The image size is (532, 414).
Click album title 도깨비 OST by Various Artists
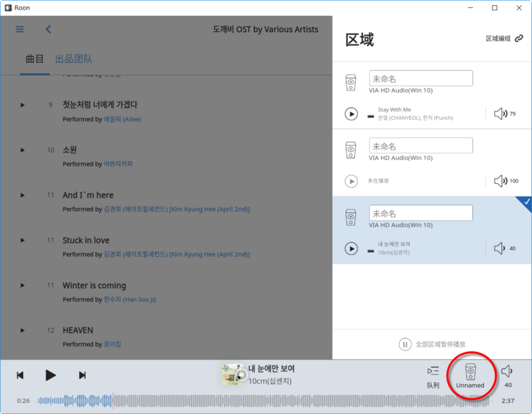[266, 29]
